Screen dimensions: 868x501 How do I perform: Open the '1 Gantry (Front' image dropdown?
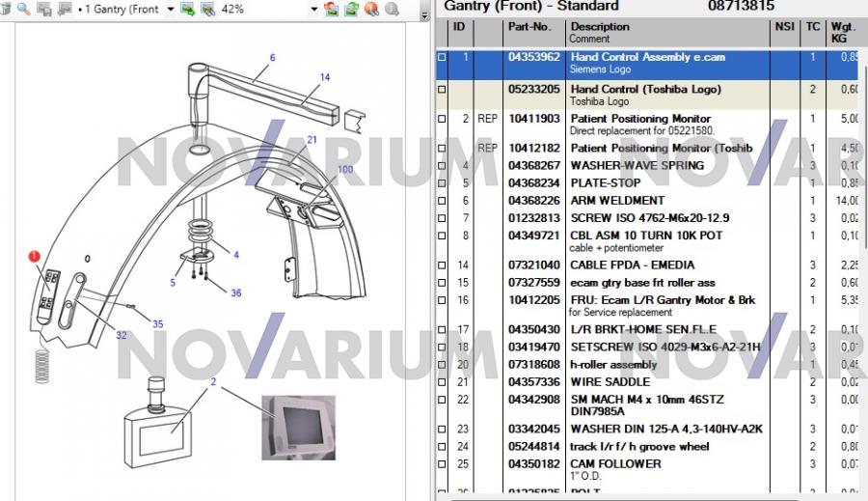click(171, 9)
